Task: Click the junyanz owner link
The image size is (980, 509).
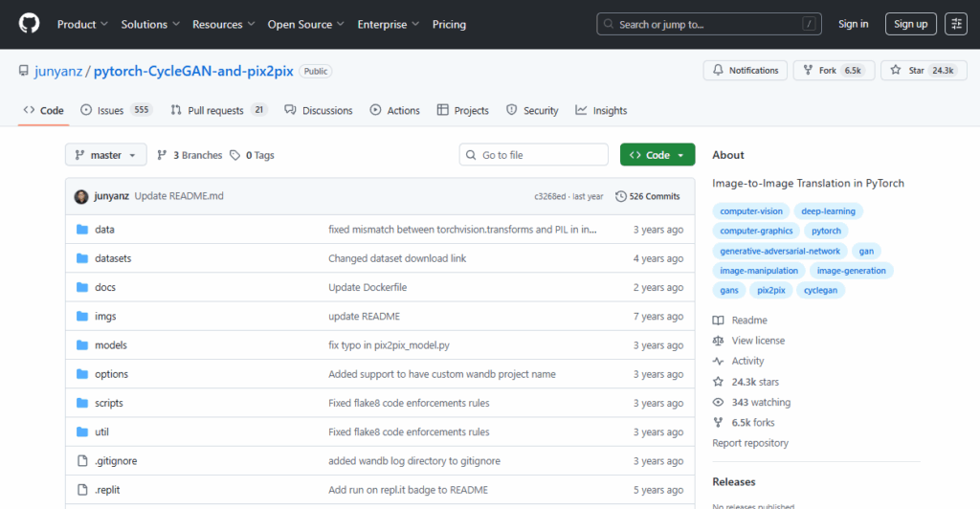Action: pyautogui.click(x=58, y=71)
